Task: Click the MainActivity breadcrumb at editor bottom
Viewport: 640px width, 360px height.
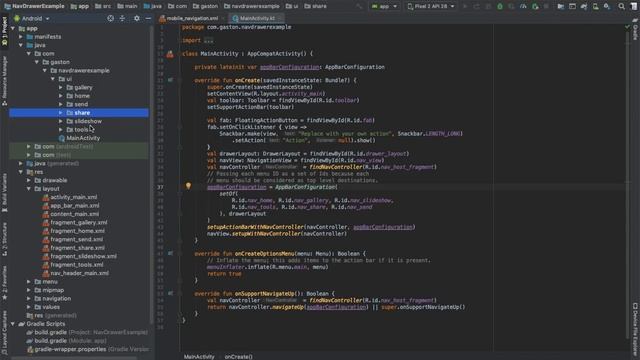Action: pos(199,357)
